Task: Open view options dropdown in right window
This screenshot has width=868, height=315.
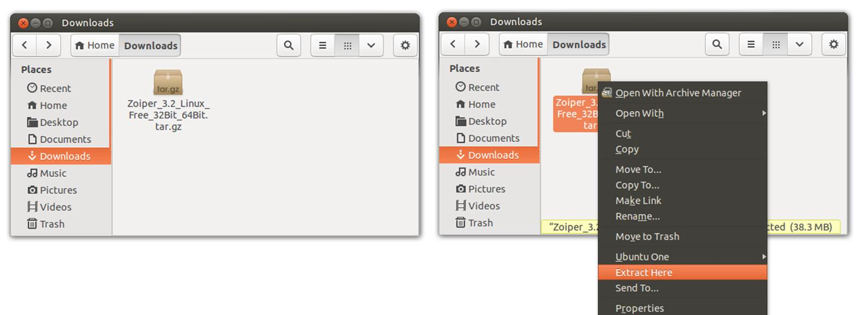Action: (x=800, y=44)
